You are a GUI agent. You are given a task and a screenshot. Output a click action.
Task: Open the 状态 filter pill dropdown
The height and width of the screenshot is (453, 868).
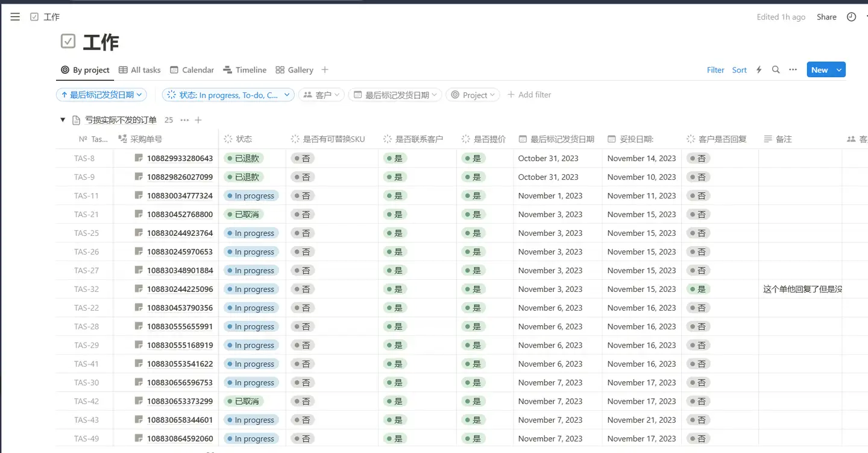(228, 95)
